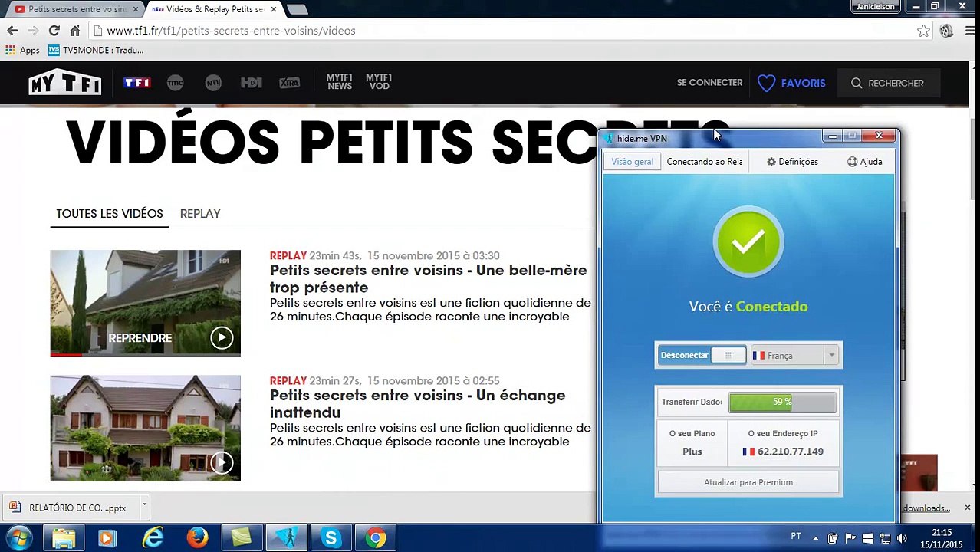Open 'Conectando ao Rele' tab in VPN

click(704, 162)
